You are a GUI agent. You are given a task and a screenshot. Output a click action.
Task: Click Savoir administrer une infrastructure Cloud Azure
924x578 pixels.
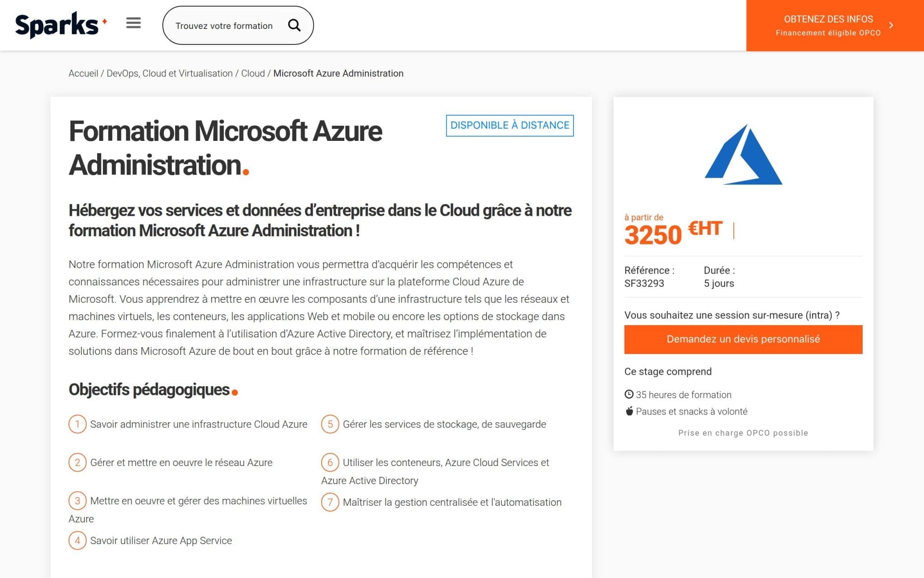tap(199, 424)
